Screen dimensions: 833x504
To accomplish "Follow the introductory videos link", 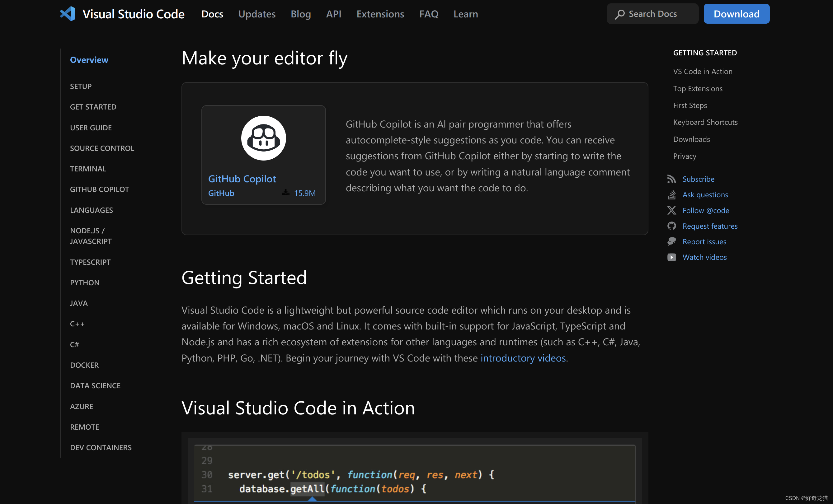I will pos(523,358).
